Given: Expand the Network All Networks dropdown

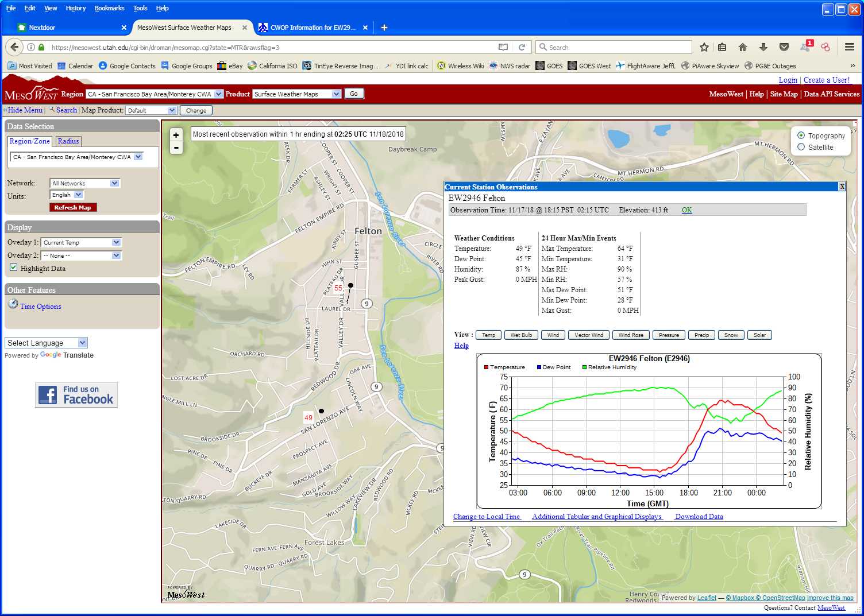Looking at the screenshot, I should (x=84, y=183).
